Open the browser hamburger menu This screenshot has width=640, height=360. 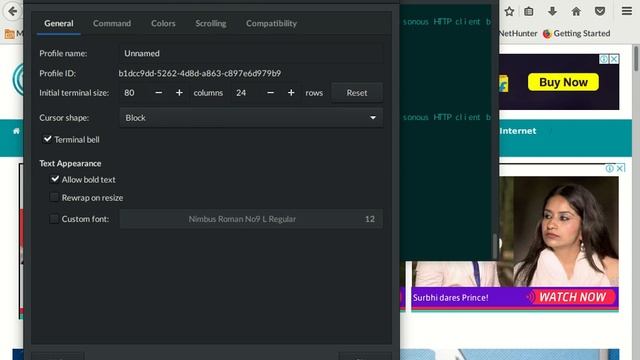tap(627, 11)
